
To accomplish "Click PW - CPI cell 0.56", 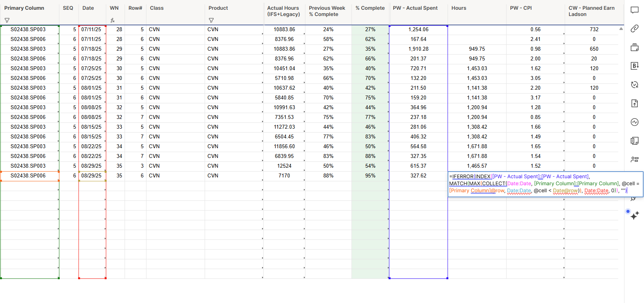I will pos(535,30).
